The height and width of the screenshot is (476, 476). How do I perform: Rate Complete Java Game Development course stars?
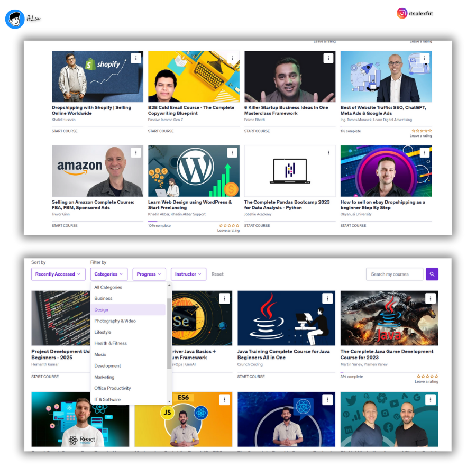point(427,377)
